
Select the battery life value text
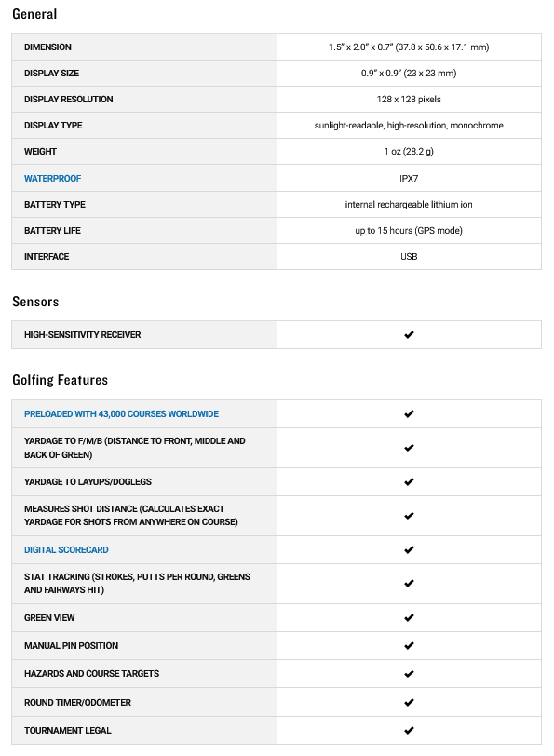[x=409, y=231]
